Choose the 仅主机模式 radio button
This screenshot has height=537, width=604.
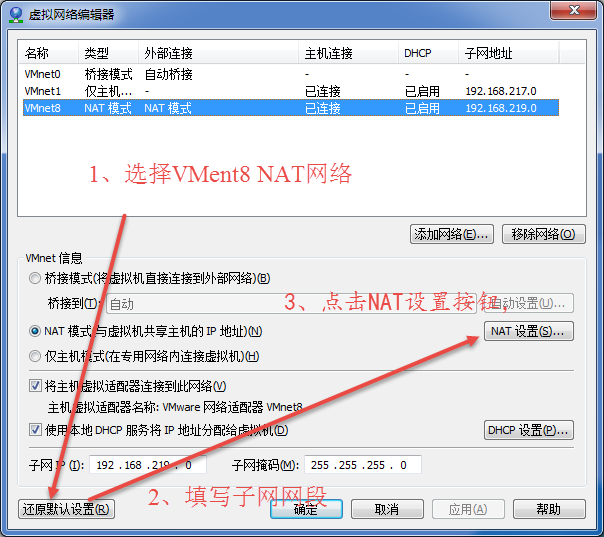point(36,356)
